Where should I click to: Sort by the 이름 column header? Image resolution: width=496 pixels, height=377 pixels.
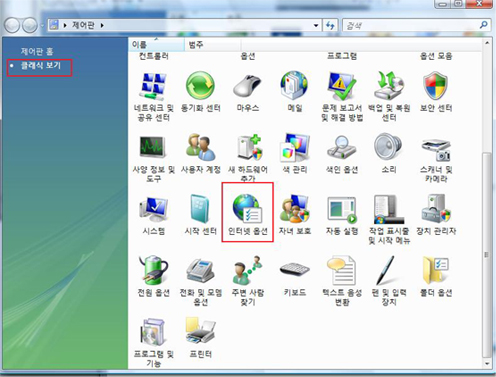pyautogui.click(x=156, y=44)
